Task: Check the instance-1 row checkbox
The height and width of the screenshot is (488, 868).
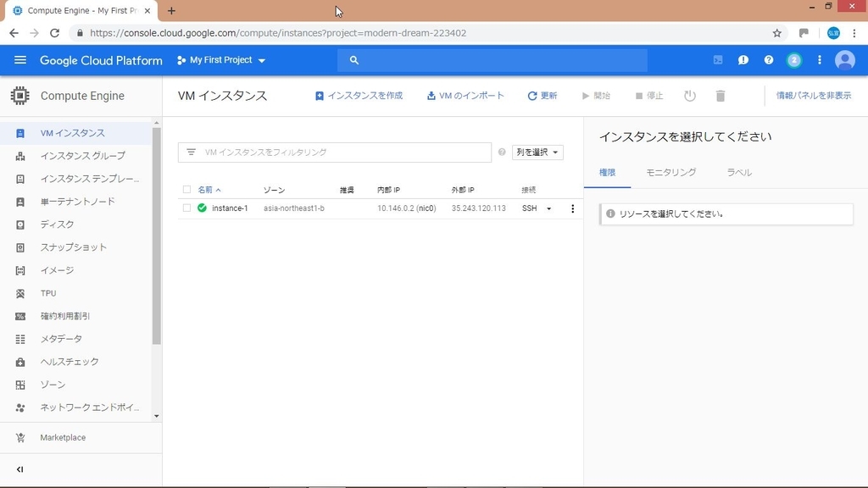Action: pyautogui.click(x=186, y=208)
